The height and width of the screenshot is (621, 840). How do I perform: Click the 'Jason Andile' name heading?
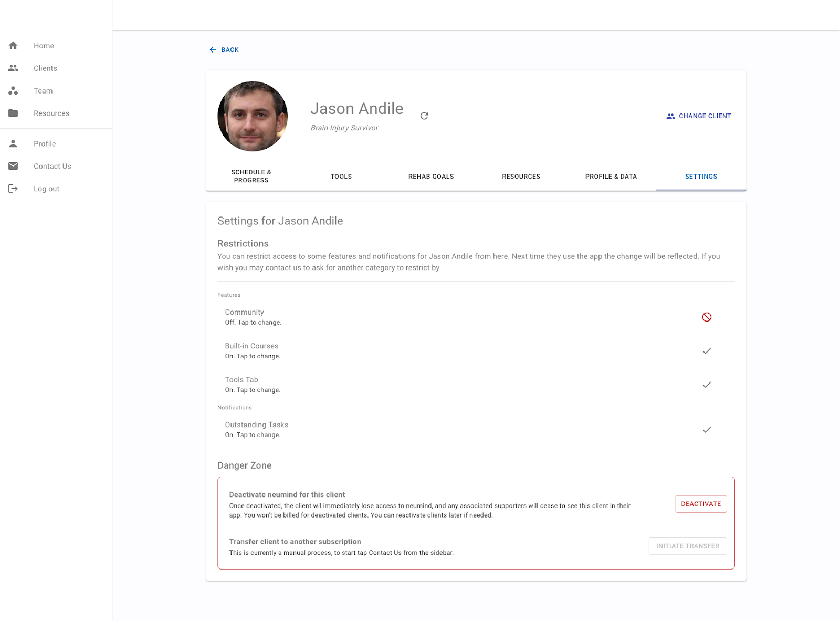coord(357,109)
